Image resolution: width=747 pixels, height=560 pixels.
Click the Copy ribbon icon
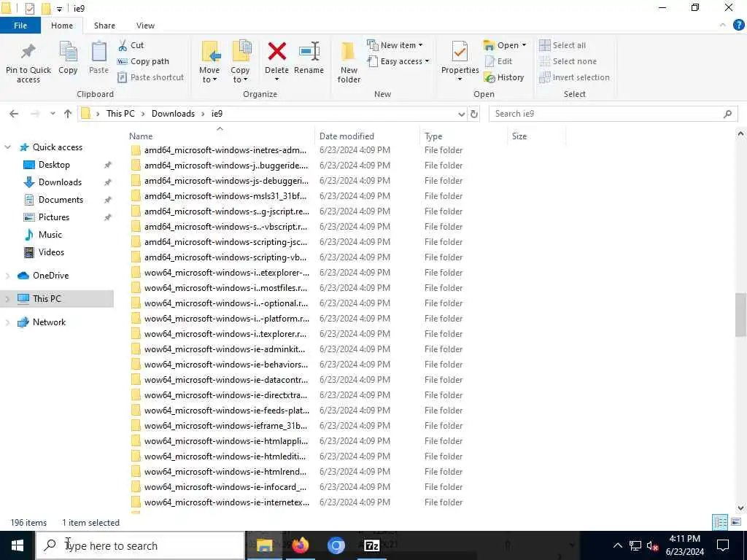tap(68, 58)
